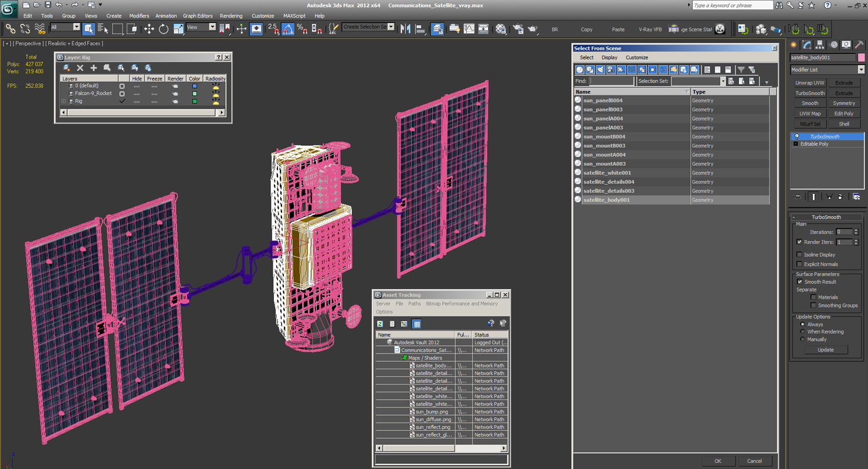868x469 pixels.
Task: Toggle Display Cameras filter in Select From Scene
Action: point(611,70)
